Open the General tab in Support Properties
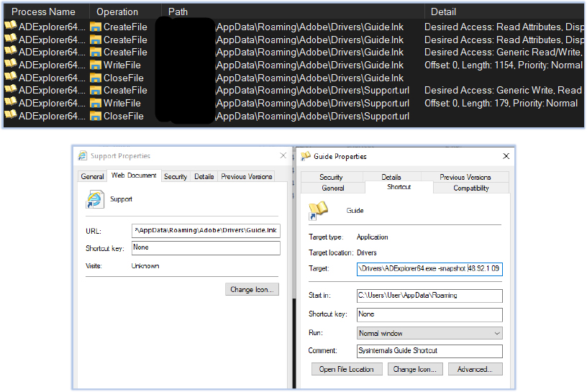Viewport: 587px width, 392px height. 92,176
